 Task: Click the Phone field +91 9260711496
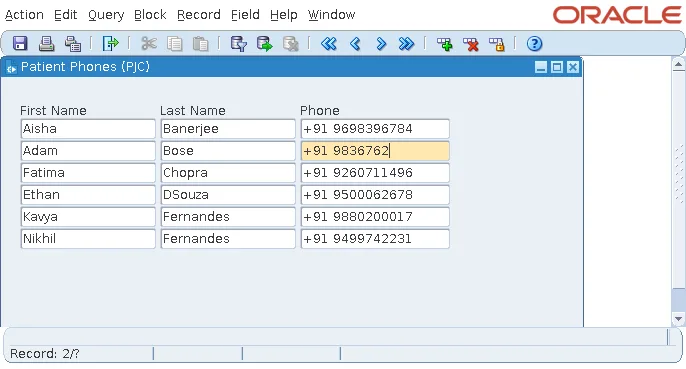click(375, 173)
